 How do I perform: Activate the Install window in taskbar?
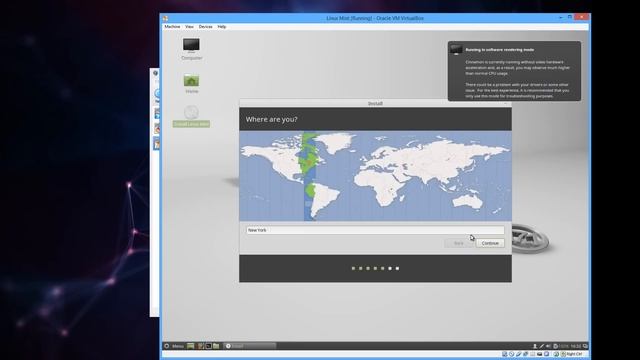click(250, 346)
